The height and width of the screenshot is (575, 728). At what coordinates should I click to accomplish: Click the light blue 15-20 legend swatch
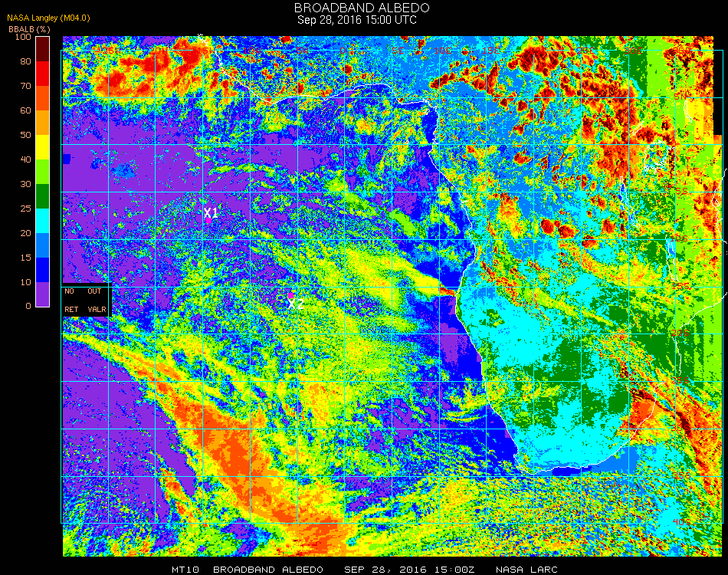coord(43,245)
